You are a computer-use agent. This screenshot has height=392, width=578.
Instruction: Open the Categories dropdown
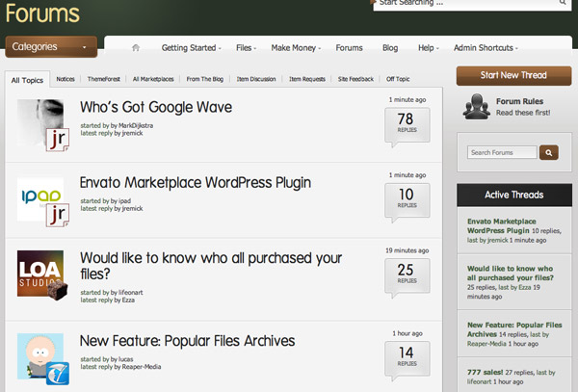(x=51, y=47)
